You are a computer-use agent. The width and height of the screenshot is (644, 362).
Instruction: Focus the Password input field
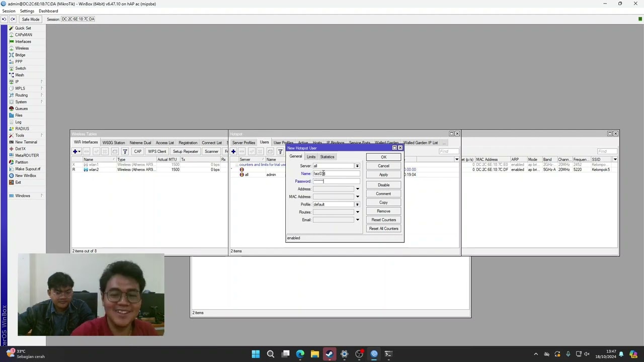[x=336, y=182]
